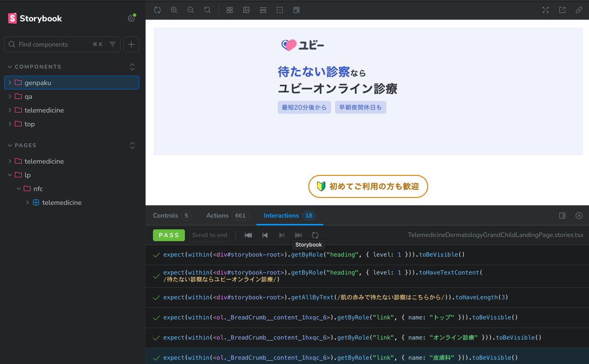Viewport: 589px width, 364px height.
Task: Toggle the outline dashed-box tool
Action: (280, 10)
